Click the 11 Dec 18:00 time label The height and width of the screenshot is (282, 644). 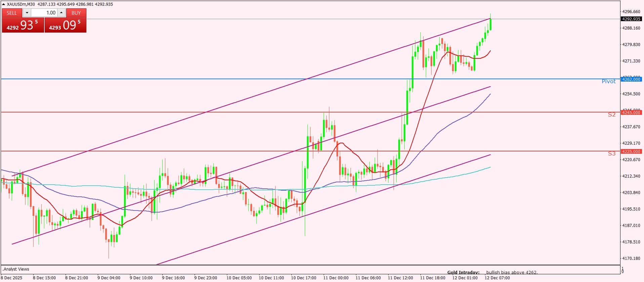(433, 278)
